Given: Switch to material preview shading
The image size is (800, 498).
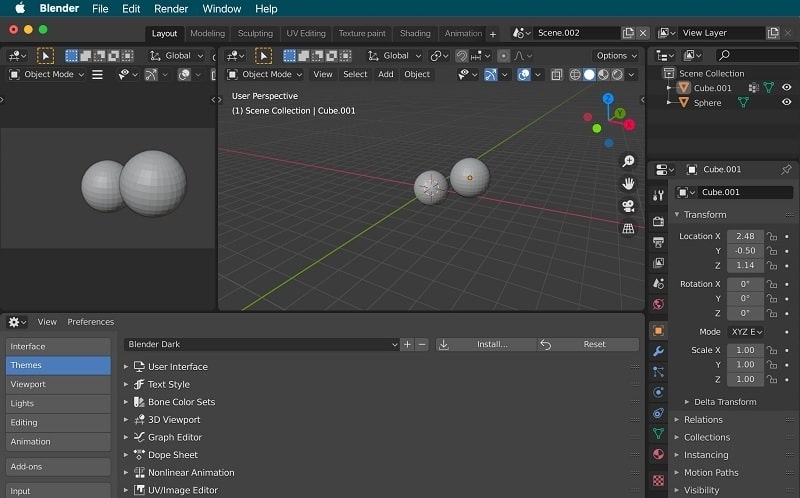Looking at the screenshot, I should pyautogui.click(x=603, y=74).
